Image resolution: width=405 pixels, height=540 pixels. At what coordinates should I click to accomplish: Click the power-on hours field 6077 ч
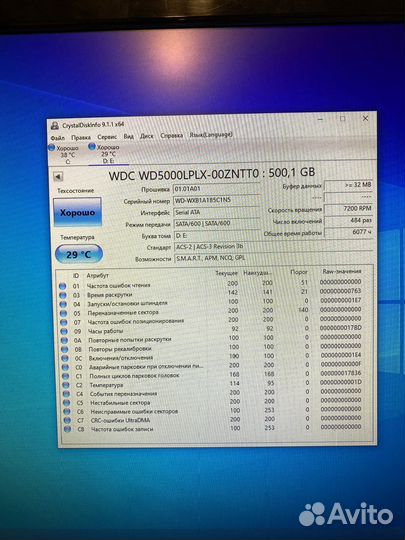349,232
